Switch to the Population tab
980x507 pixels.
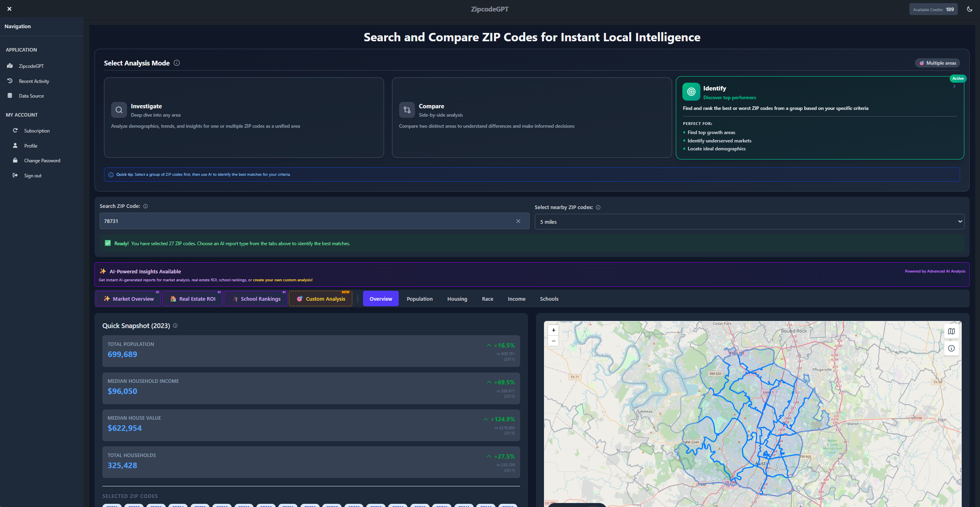pyautogui.click(x=420, y=299)
